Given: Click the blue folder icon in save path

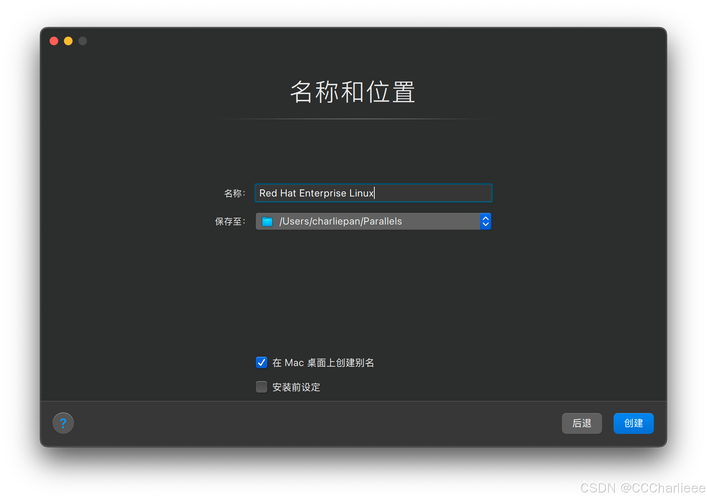Looking at the screenshot, I should 267,221.
